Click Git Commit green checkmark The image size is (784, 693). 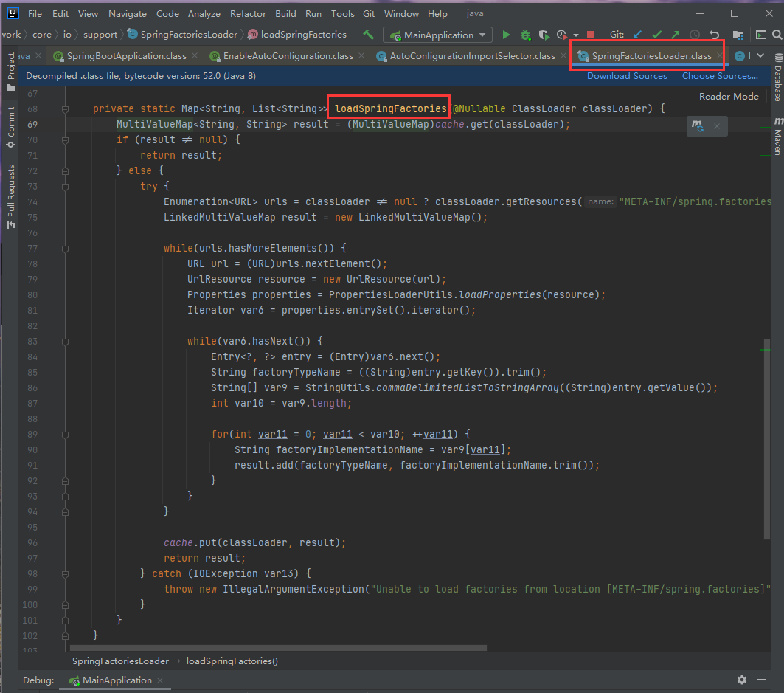tap(656, 35)
